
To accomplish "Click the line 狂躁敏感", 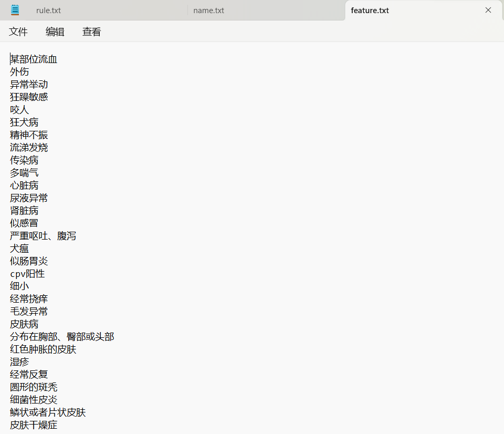I will [29, 97].
